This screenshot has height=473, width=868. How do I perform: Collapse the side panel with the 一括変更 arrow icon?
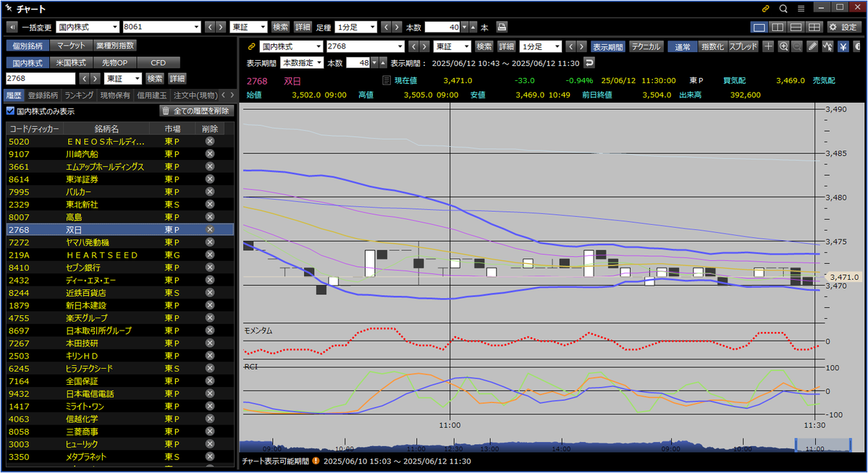12,27
